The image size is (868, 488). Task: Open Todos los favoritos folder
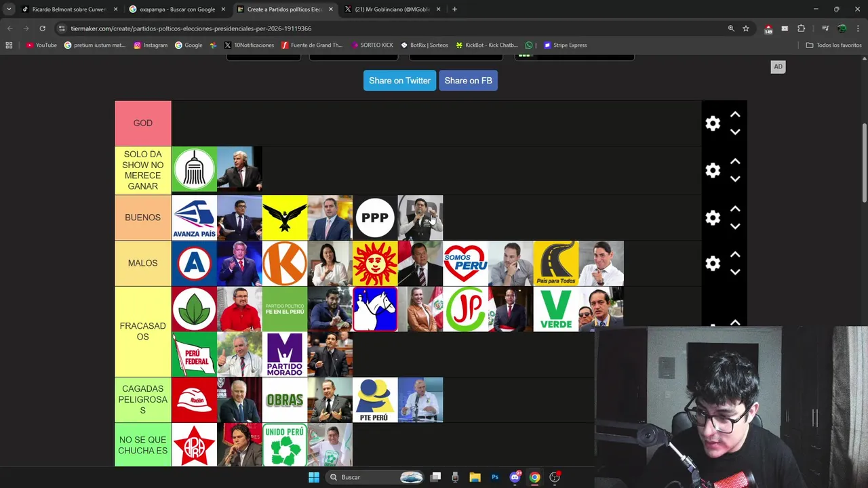click(833, 45)
